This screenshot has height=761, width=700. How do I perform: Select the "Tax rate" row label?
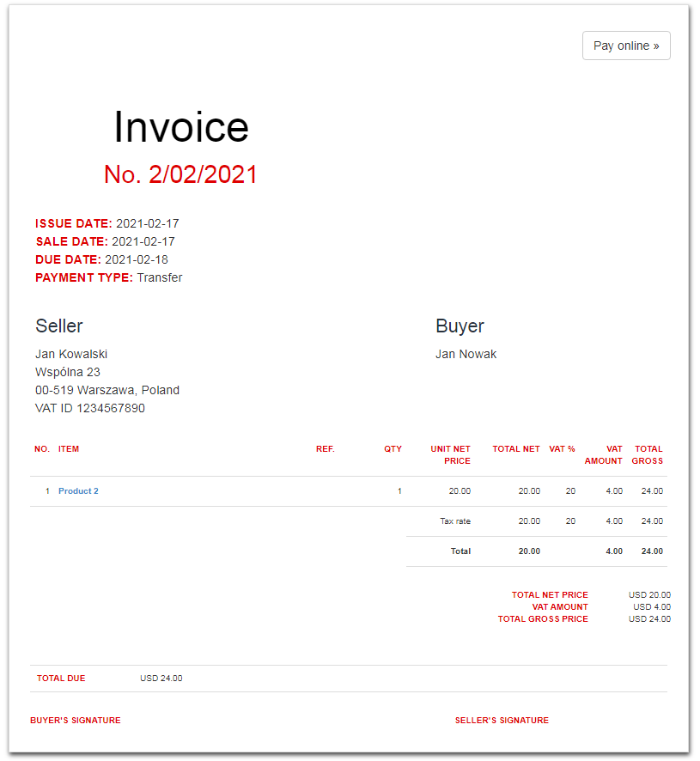pyautogui.click(x=456, y=521)
